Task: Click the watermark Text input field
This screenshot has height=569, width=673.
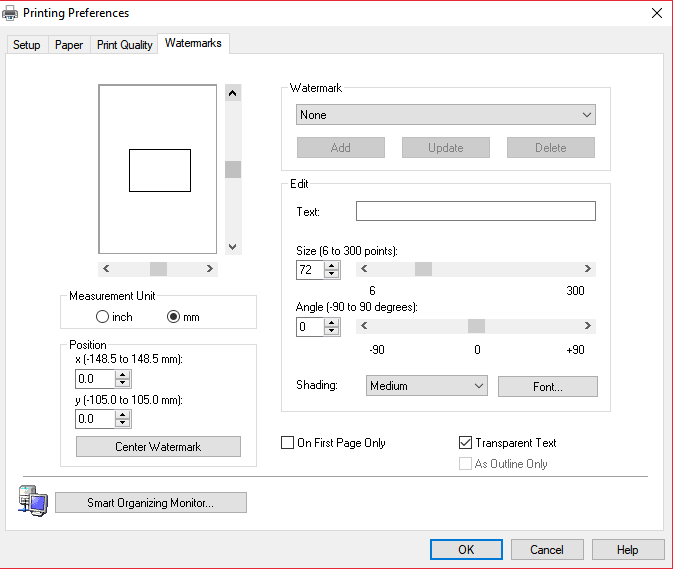Action: pos(475,211)
